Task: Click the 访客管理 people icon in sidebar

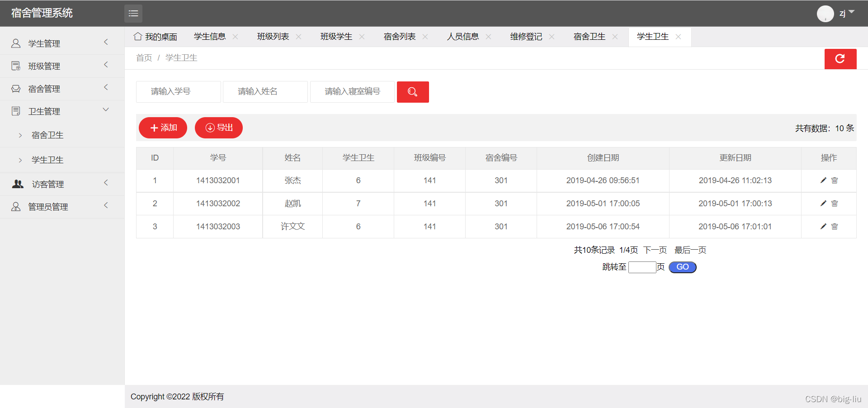Action: point(18,184)
